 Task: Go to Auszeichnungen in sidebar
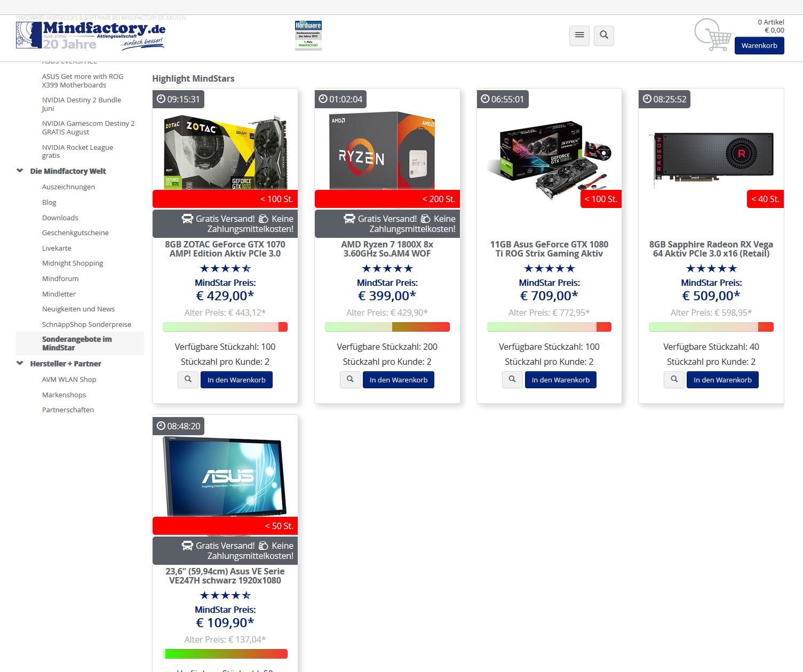[69, 187]
